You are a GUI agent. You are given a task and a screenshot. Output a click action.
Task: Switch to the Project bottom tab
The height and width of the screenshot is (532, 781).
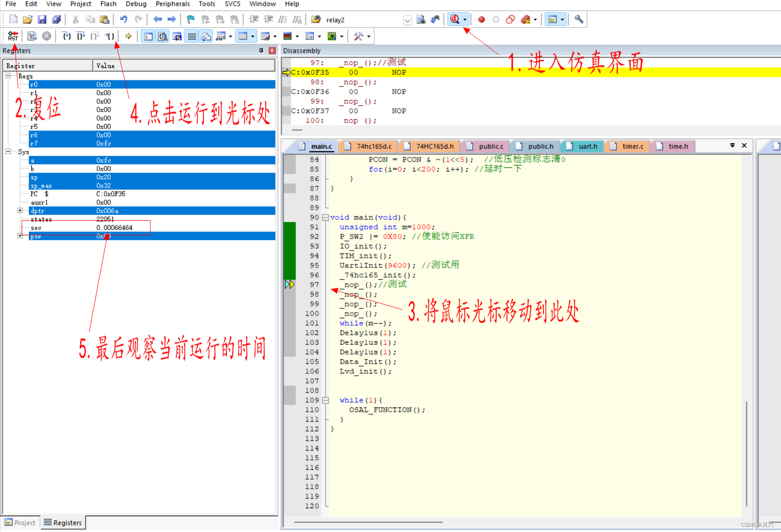pyautogui.click(x=20, y=523)
